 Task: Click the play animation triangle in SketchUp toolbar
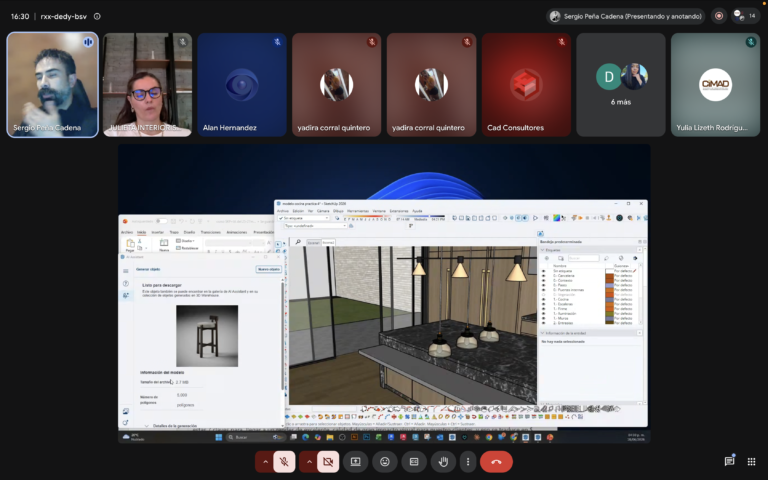coord(535,218)
